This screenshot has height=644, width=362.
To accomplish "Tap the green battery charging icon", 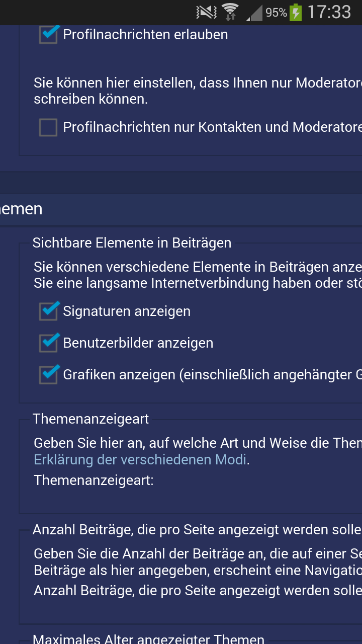I will point(296,12).
